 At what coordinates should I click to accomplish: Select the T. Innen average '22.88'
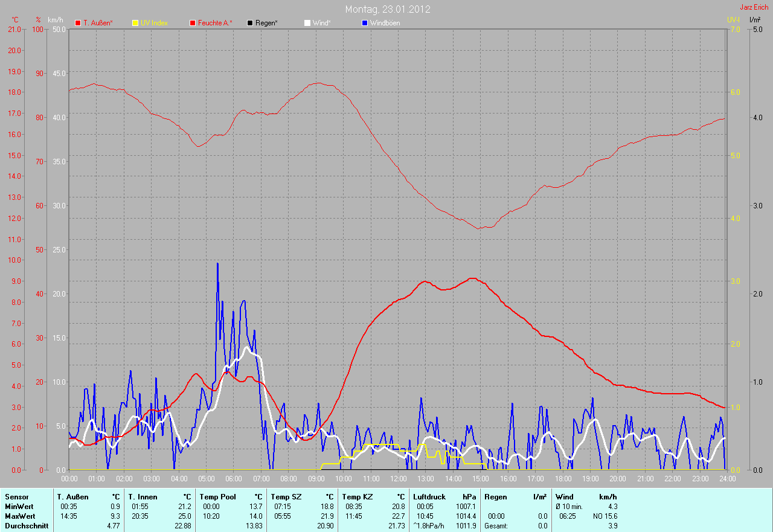182,526
